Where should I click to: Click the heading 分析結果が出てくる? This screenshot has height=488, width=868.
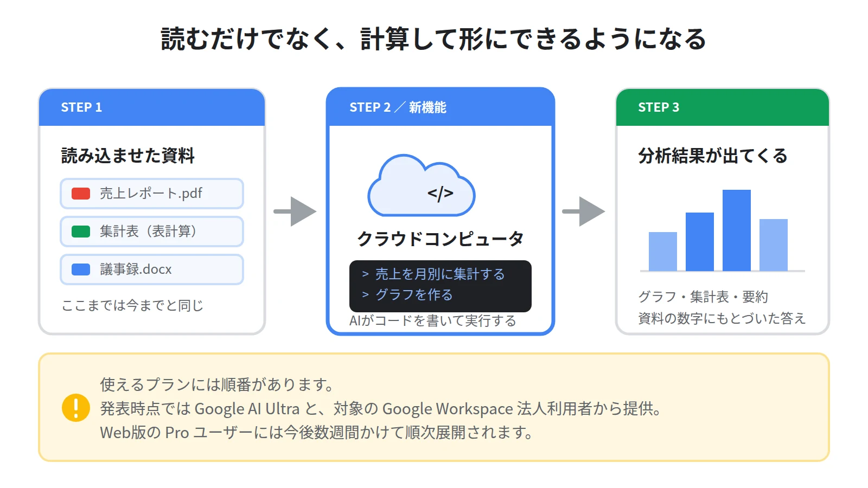tap(713, 156)
